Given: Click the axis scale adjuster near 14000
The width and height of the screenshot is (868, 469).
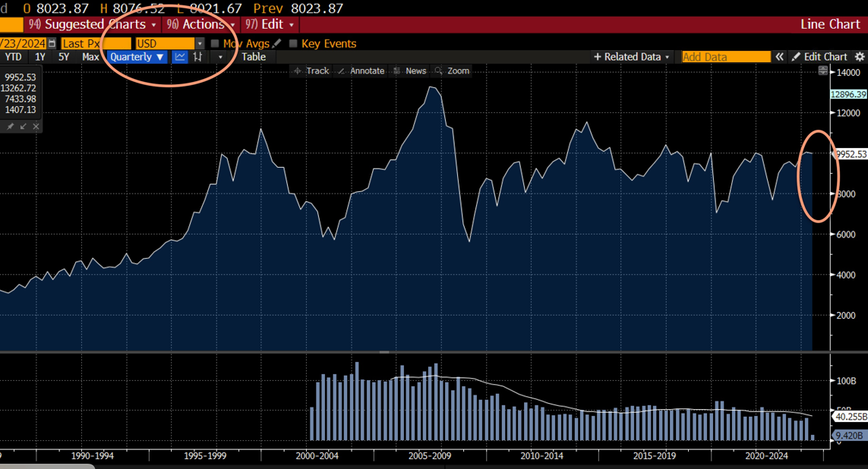Looking at the screenshot, I should pos(823,71).
